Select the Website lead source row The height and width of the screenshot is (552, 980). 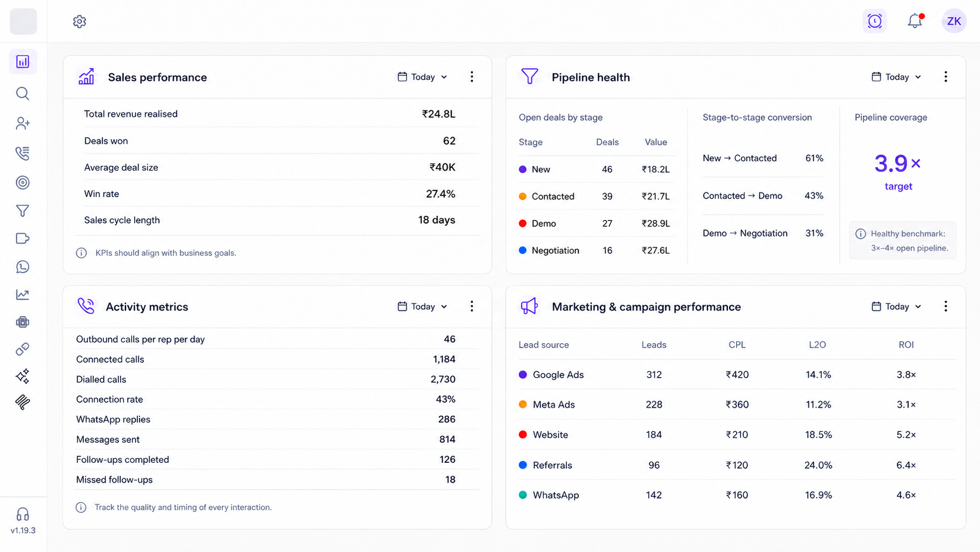pyautogui.click(x=737, y=435)
